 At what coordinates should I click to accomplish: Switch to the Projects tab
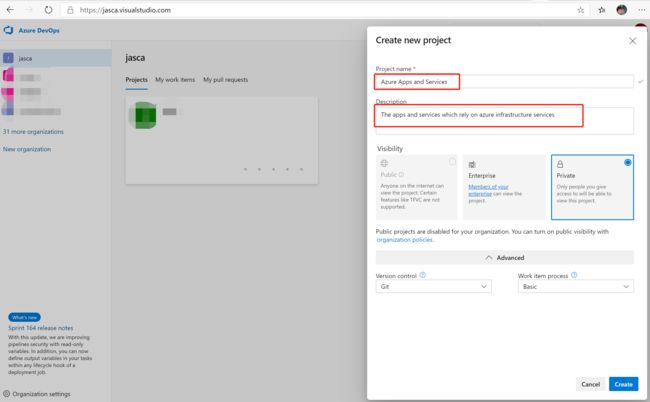point(136,80)
